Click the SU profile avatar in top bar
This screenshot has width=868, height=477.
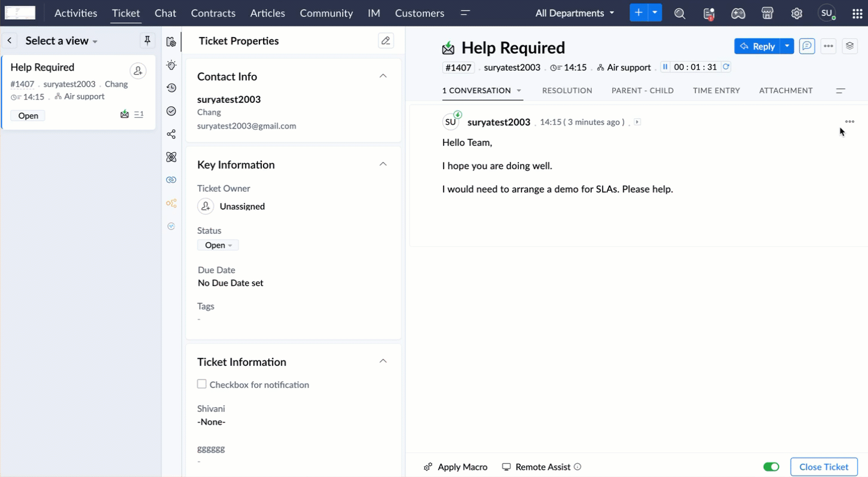pos(827,13)
